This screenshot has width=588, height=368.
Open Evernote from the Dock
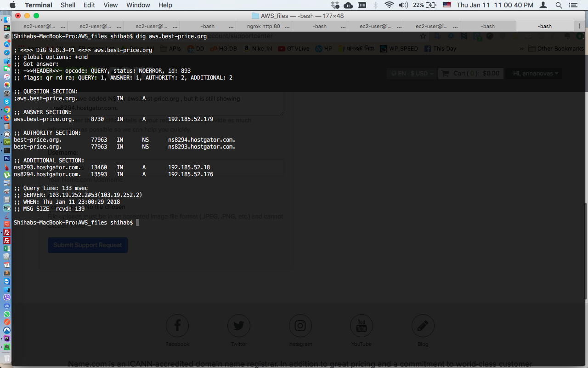tap(7, 347)
